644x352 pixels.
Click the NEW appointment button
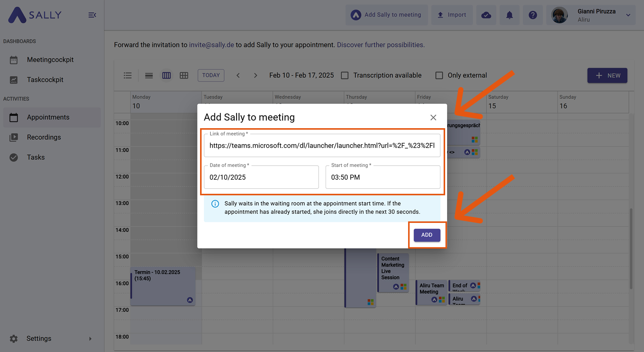pyautogui.click(x=607, y=75)
